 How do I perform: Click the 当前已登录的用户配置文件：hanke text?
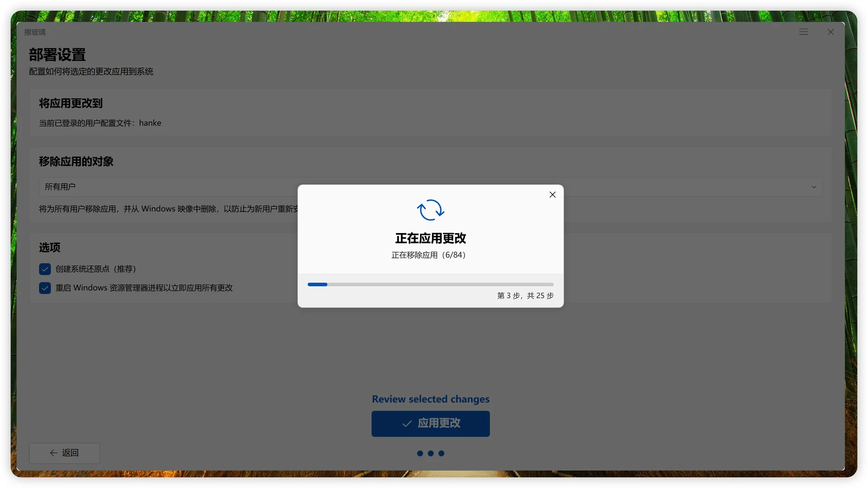(100, 123)
